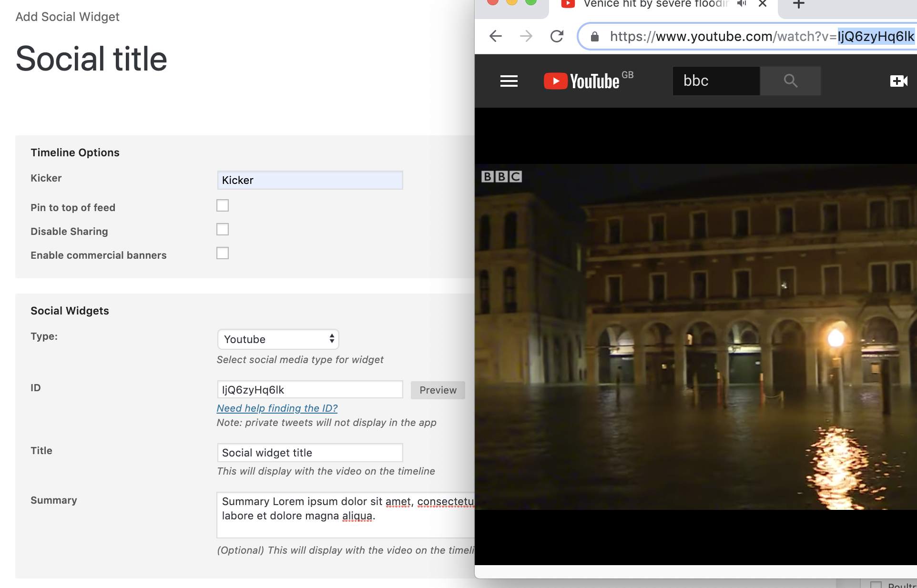Click the 'Timeline Options' section heading
The width and height of the screenshot is (917, 588).
pos(75,152)
